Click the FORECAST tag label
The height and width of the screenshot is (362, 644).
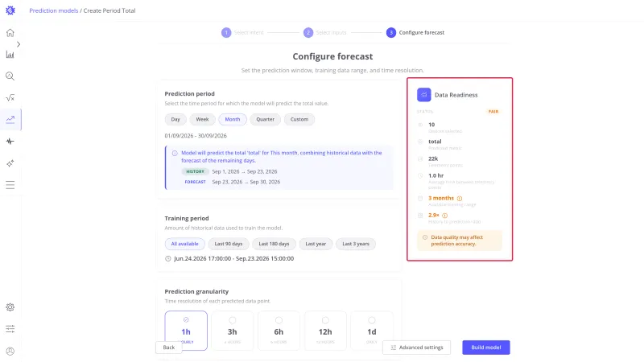195,182
